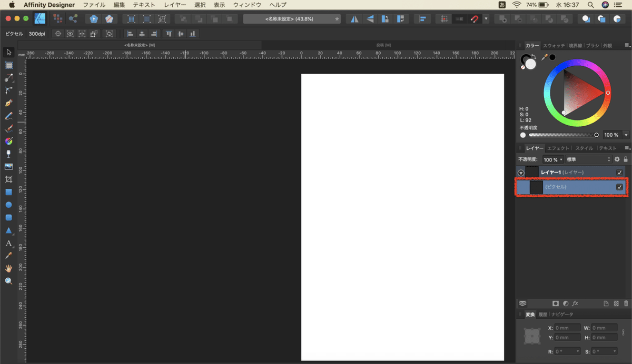Click the W width input field
The image size is (632, 364).
pyautogui.click(x=604, y=328)
